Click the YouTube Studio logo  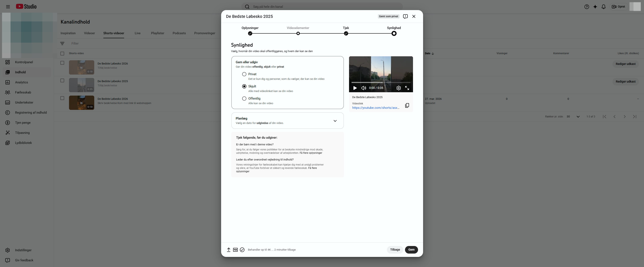point(26,7)
